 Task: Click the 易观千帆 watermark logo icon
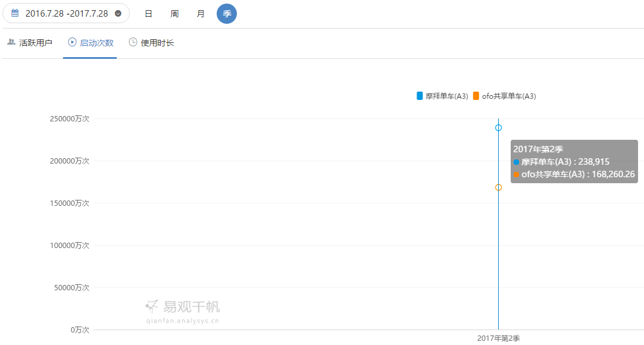pyautogui.click(x=152, y=306)
